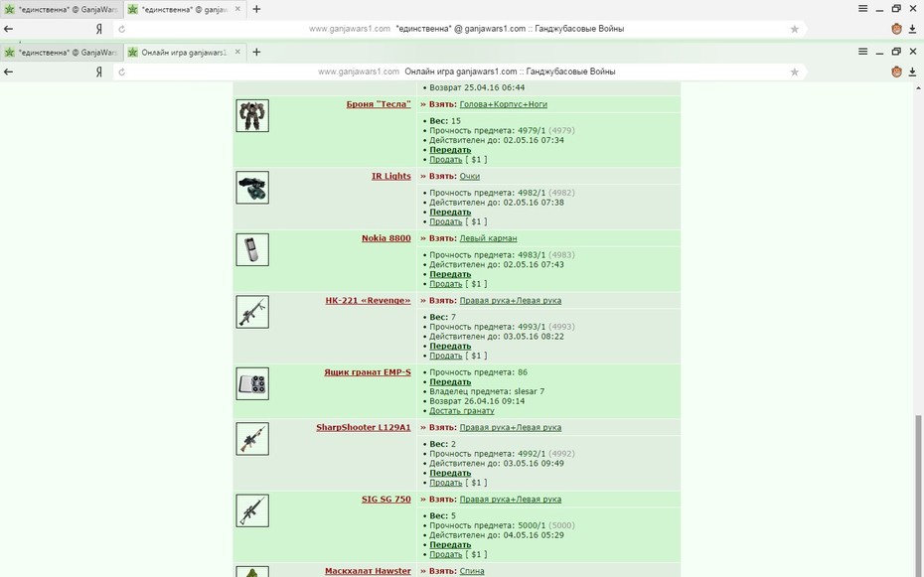Click Передать for SIG SG 750
The image size is (924, 577).
coord(450,544)
